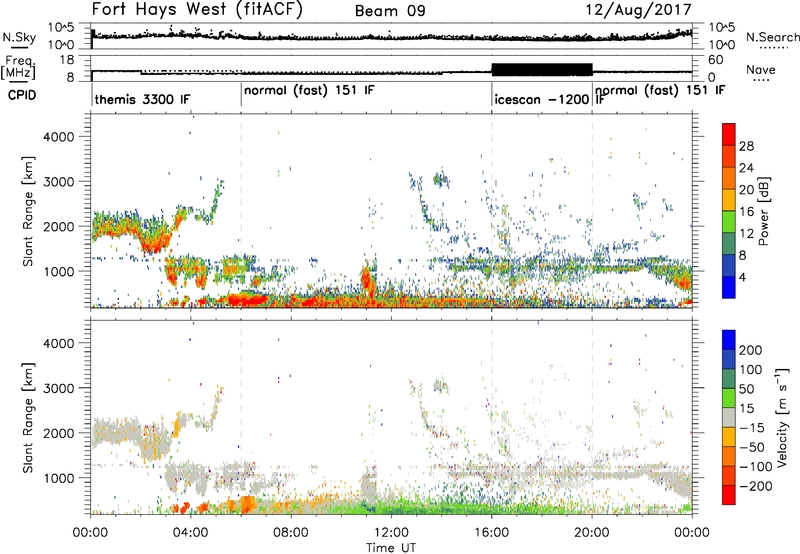Select the 'N.Search' legend label
This screenshot has width=800, height=554.
pos(772,37)
